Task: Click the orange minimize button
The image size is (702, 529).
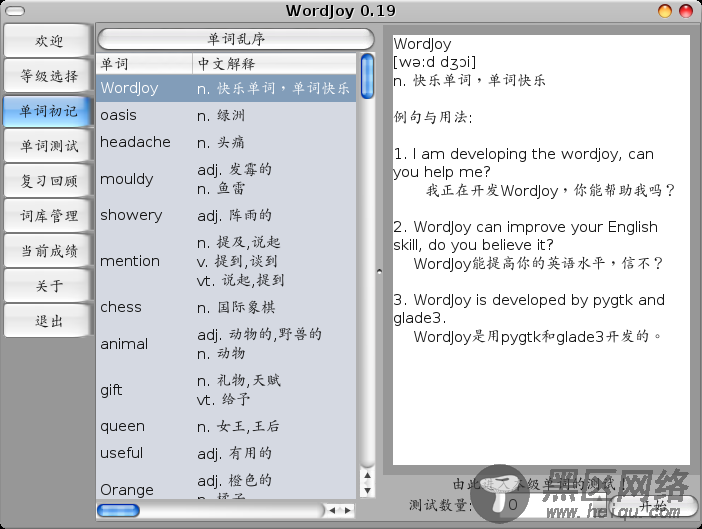Action: tap(665, 11)
